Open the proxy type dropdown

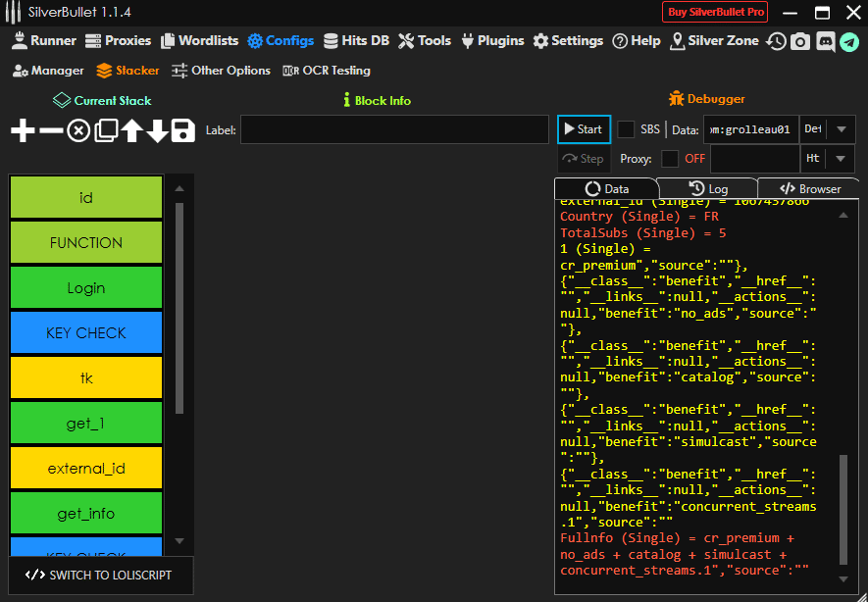841,159
